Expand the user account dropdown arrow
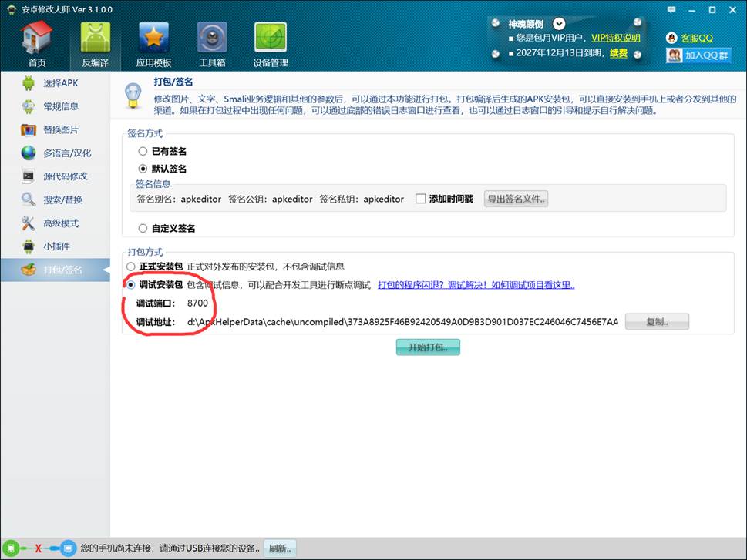Screen dimensions: 747x560 click(559, 23)
